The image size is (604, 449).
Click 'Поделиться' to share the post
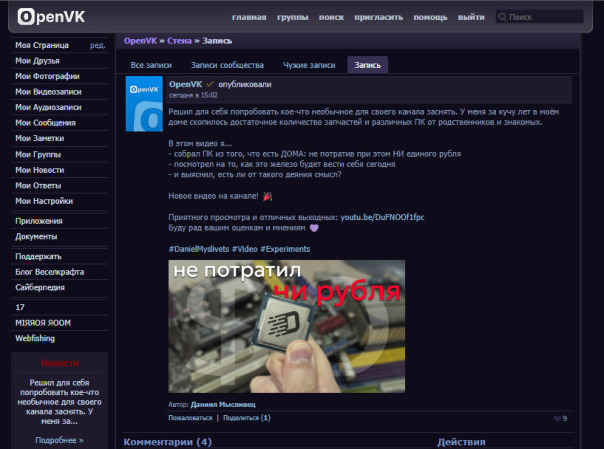[x=243, y=418]
